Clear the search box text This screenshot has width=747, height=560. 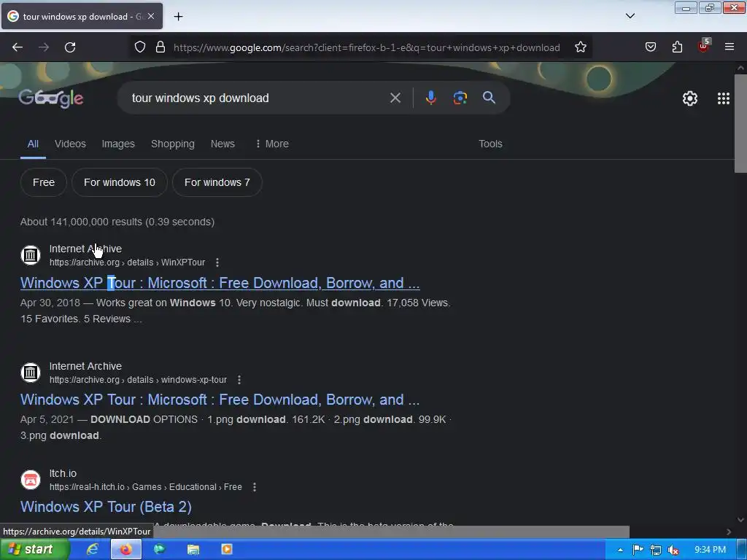coord(395,98)
